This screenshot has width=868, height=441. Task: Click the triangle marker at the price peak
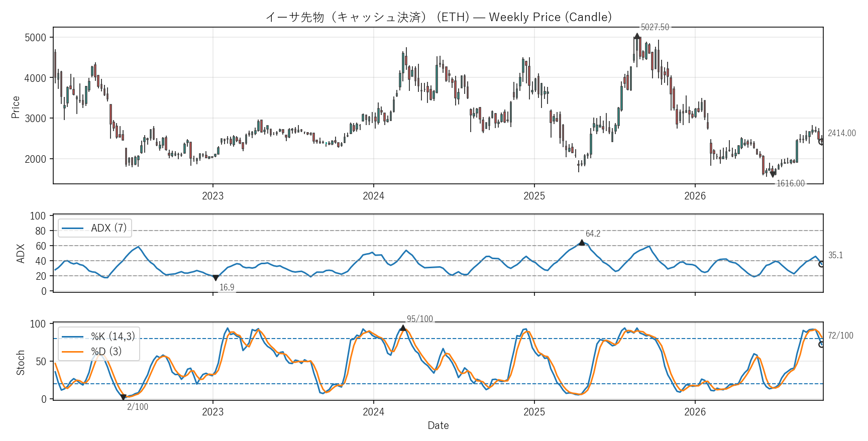click(x=637, y=36)
